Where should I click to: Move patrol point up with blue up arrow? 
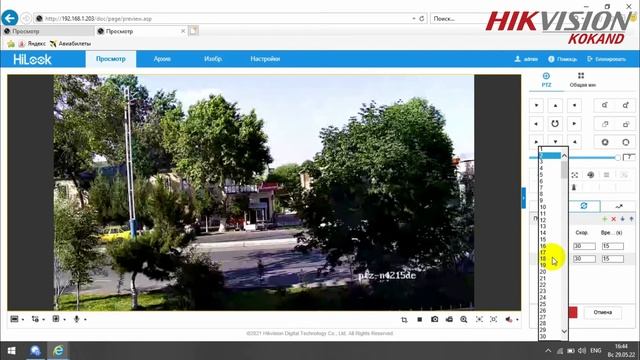pyautogui.click(x=631, y=219)
